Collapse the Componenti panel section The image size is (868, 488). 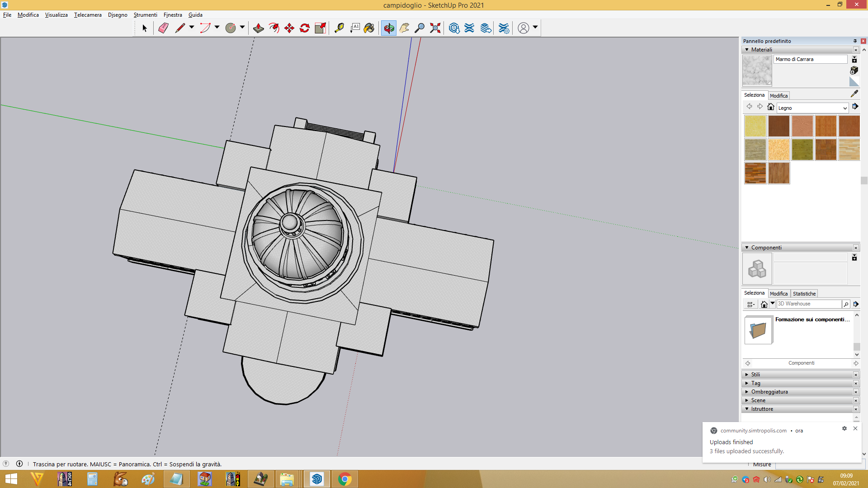coord(747,248)
